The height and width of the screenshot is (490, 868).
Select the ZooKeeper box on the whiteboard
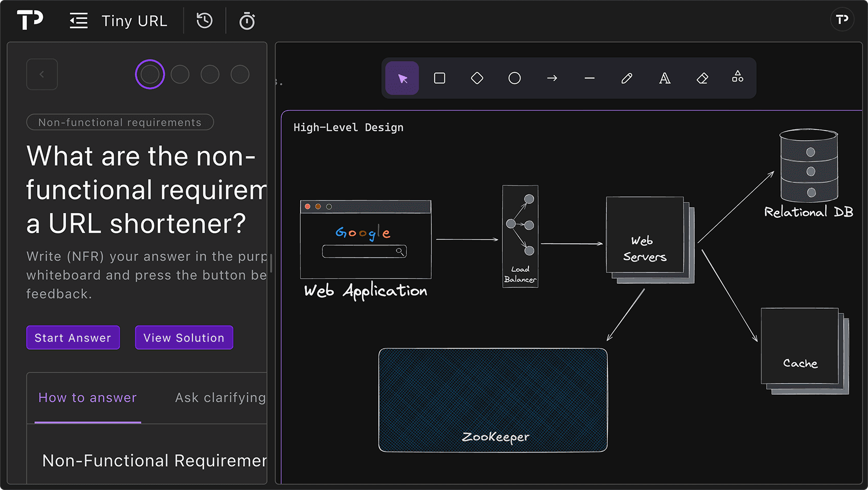(493, 399)
